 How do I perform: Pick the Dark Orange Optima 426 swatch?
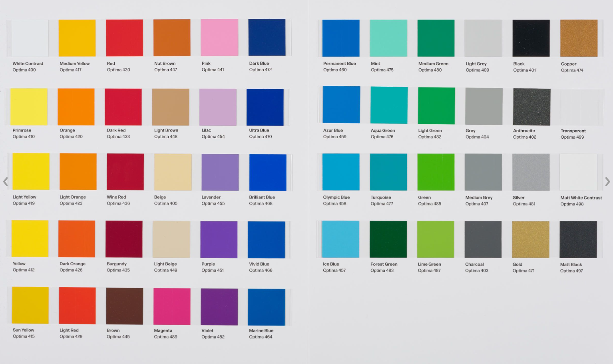(77, 239)
